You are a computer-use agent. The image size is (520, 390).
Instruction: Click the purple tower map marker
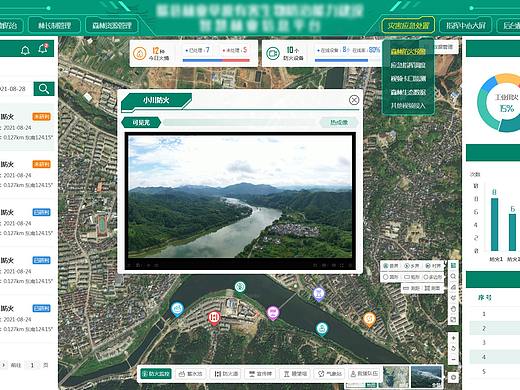(x=319, y=294)
